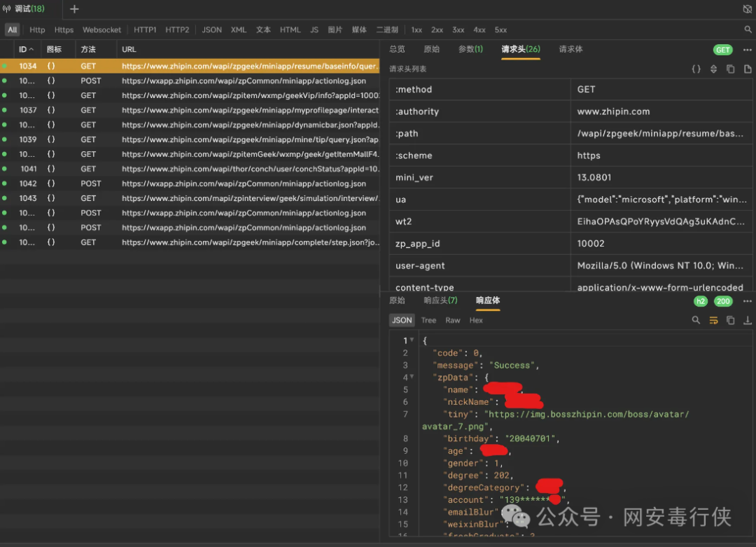756x547 pixels.
Task: Filter by HTML content type
Action: 290,30
